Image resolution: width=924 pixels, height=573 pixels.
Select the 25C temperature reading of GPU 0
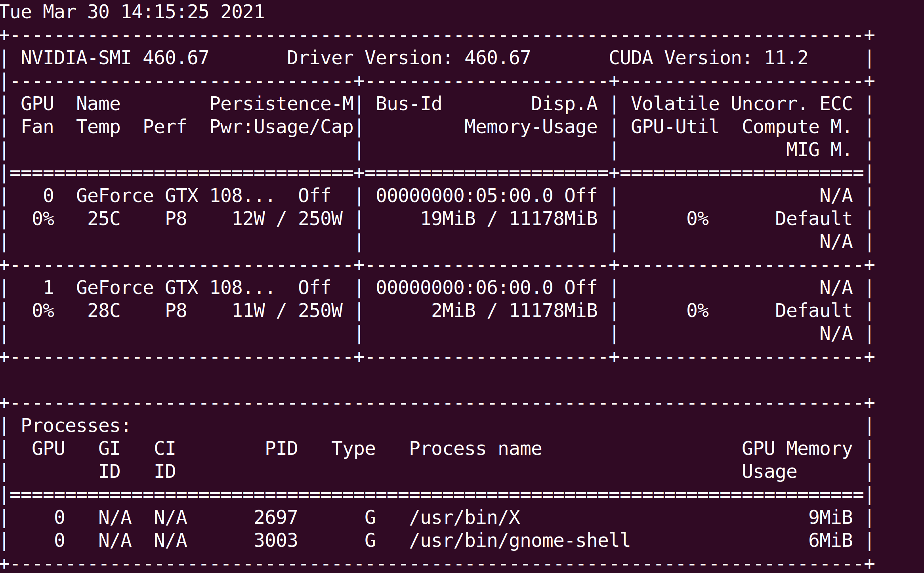coord(104,218)
